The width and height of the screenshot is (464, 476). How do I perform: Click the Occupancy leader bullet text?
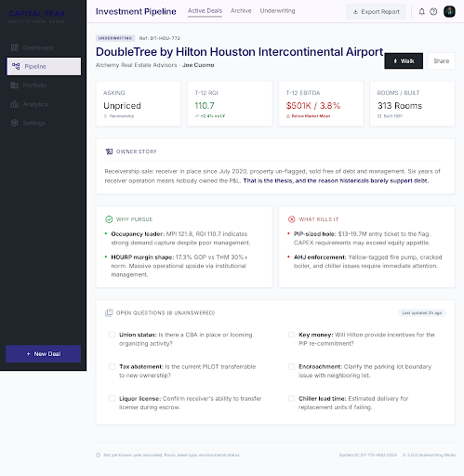click(x=180, y=238)
